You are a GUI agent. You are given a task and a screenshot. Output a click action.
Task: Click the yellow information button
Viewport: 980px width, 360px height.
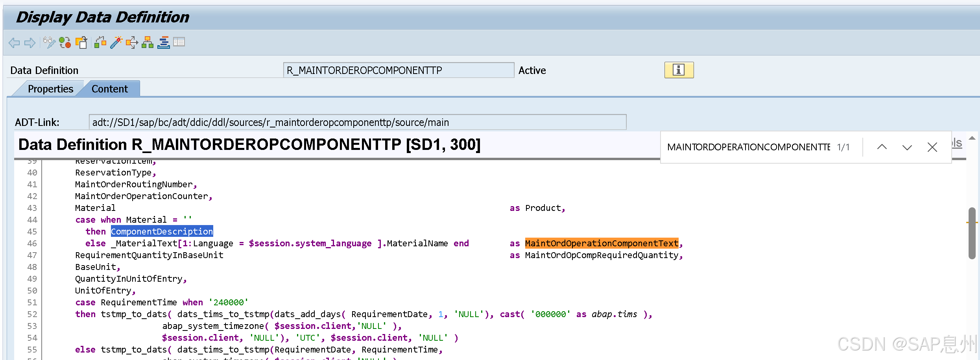(x=679, y=70)
